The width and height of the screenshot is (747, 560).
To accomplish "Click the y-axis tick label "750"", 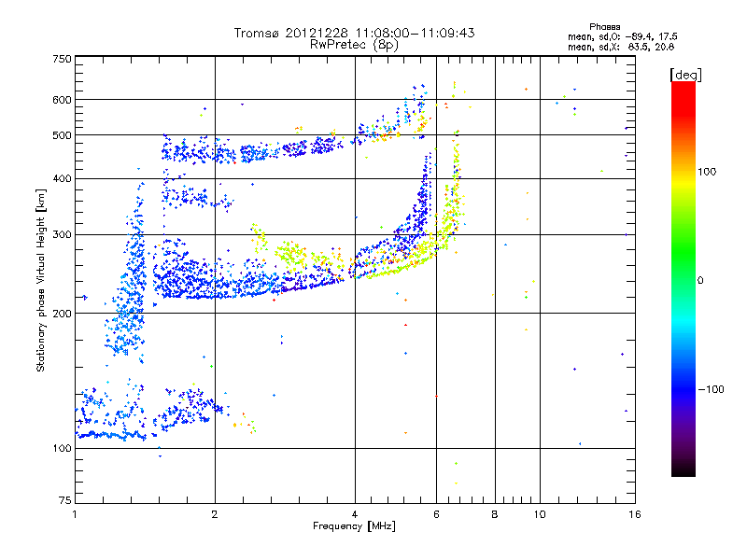I will 63,59.
